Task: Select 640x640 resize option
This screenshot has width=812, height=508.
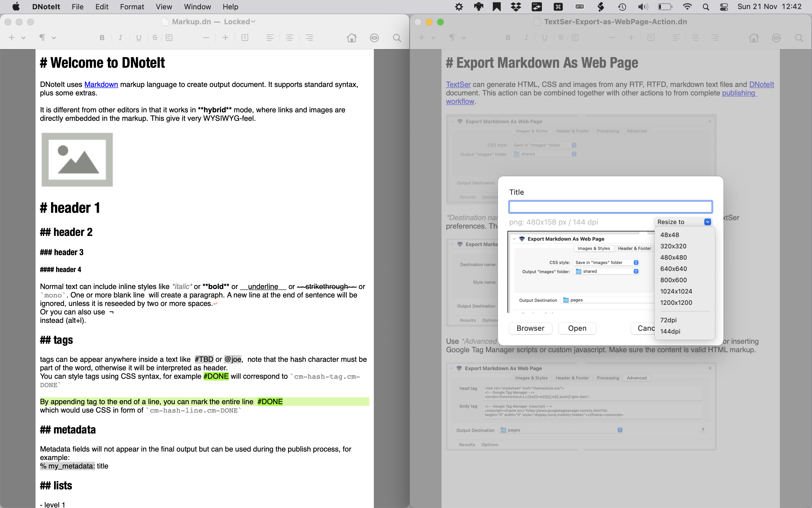Action: (x=685, y=269)
